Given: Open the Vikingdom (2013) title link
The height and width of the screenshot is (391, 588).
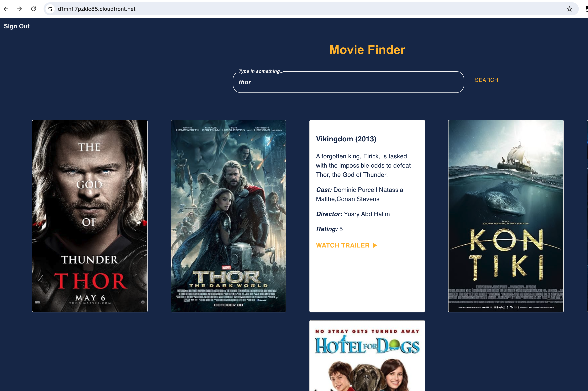Looking at the screenshot, I should (346, 139).
